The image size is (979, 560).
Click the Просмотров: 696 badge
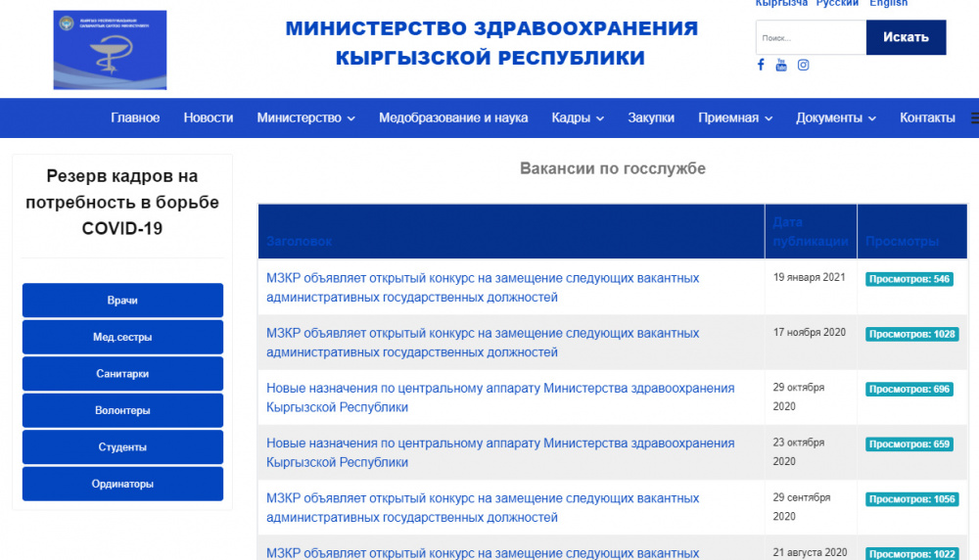909,389
